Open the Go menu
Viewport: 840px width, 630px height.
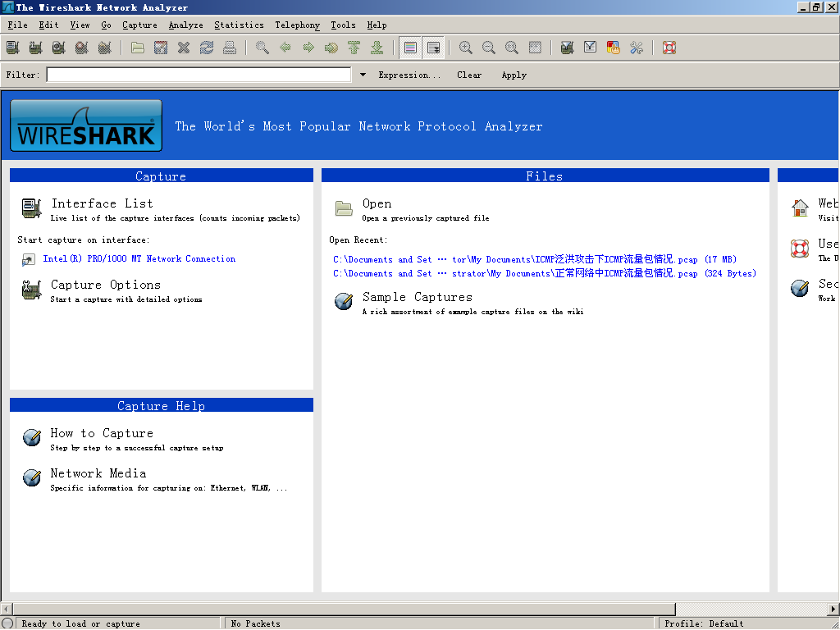(x=106, y=25)
